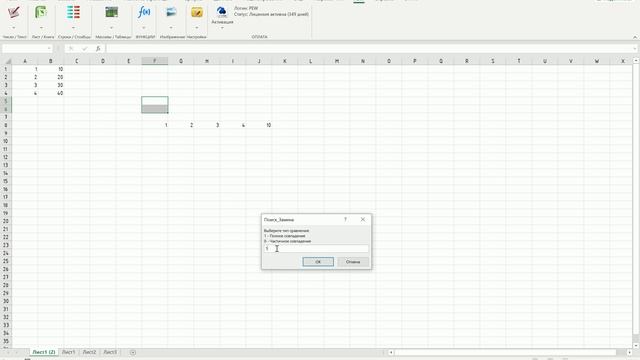Expand the formula bar at its right end
The height and width of the screenshot is (360, 640).
[635, 49]
